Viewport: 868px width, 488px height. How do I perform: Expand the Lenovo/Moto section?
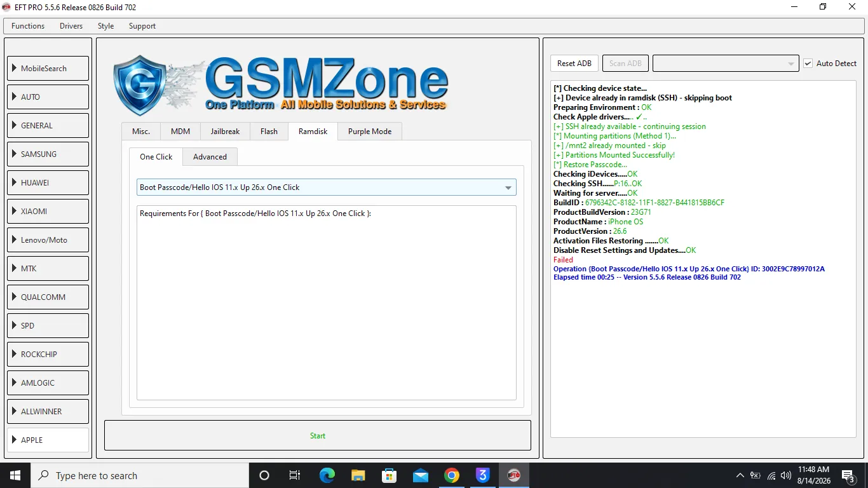(x=48, y=240)
